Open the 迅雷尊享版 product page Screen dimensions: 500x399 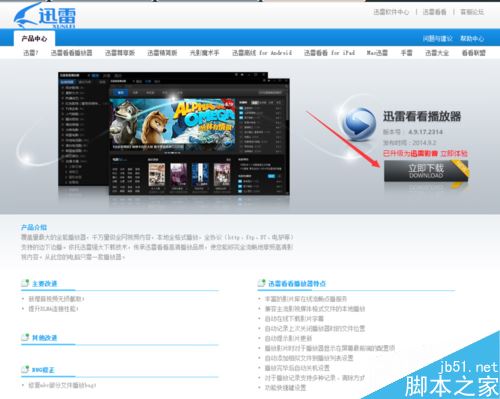120,53
